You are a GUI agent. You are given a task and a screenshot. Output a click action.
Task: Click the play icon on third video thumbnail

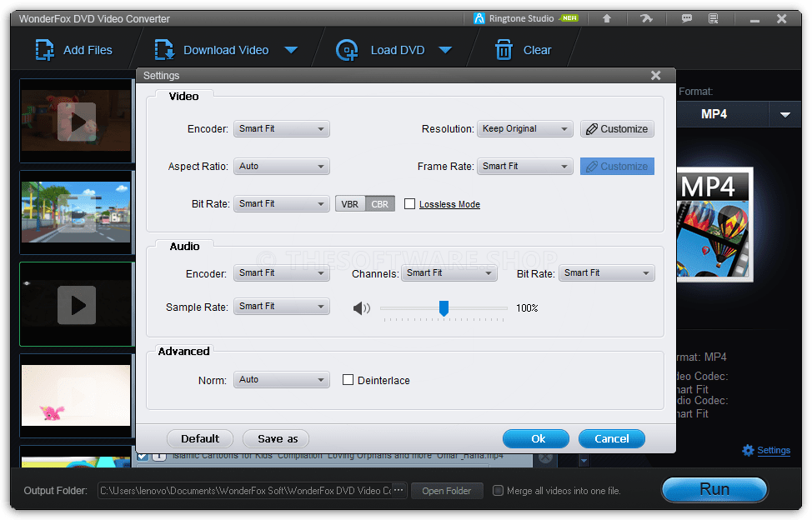click(77, 305)
